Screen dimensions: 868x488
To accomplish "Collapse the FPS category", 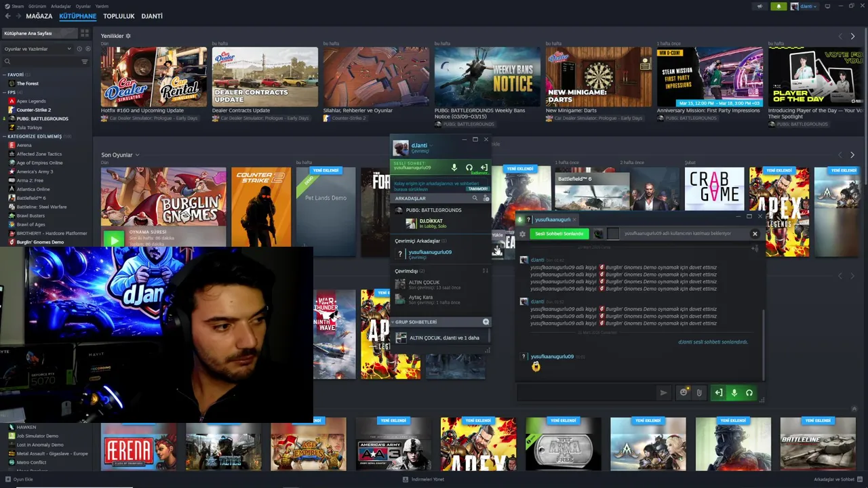I will pos(5,92).
